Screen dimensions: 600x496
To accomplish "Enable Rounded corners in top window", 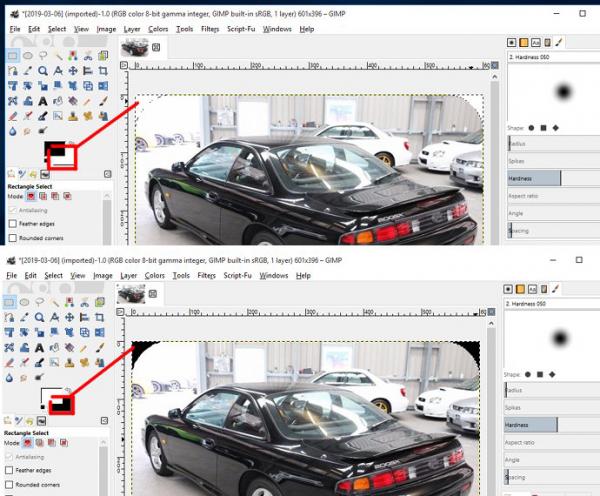I will (13, 238).
